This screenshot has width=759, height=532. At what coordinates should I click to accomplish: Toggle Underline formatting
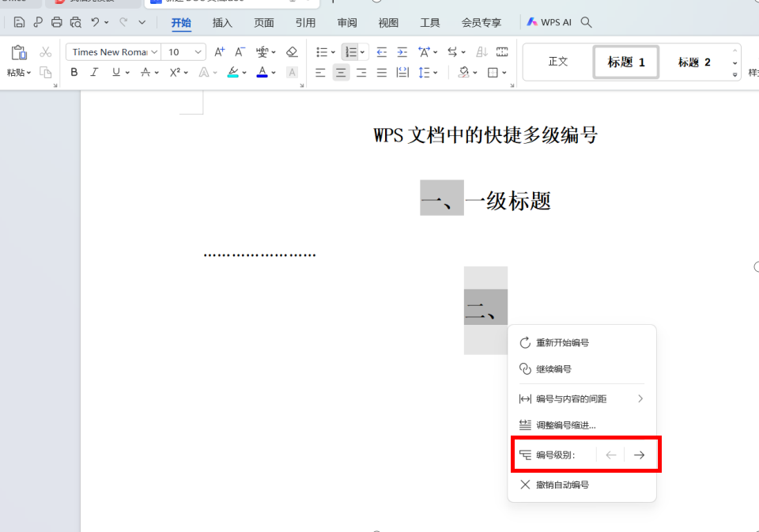click(116, 73)
